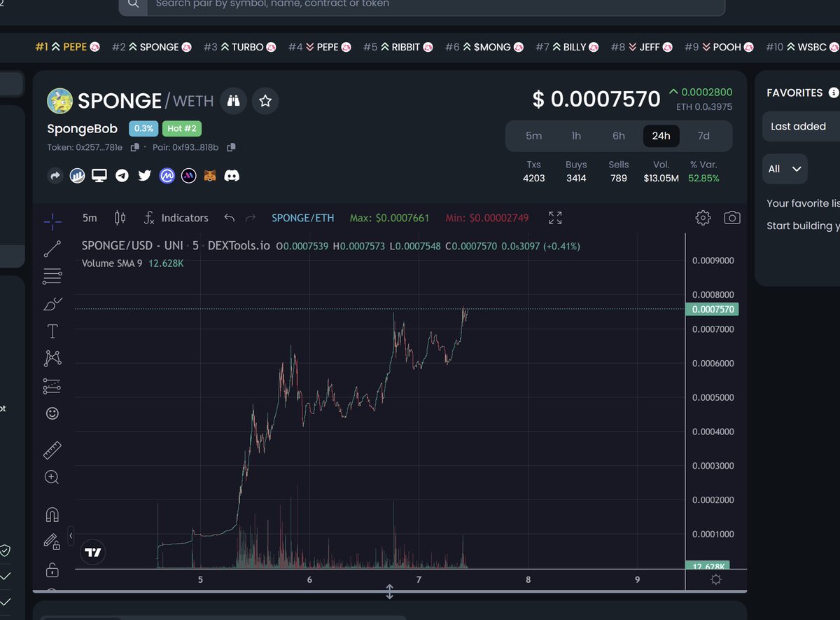Click the Hot #2 badge
Screen dimensions: 840x620
point(182,129)
